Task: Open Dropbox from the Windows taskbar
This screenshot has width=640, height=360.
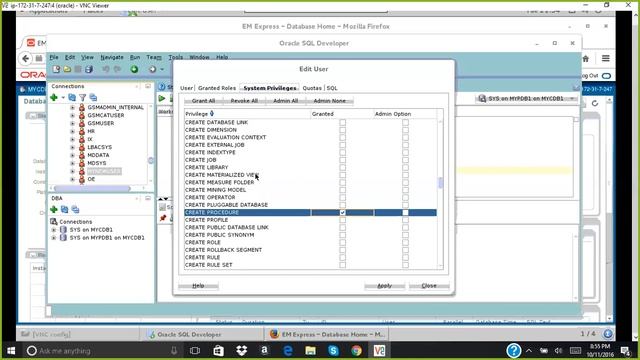Action: pos(242,351)
